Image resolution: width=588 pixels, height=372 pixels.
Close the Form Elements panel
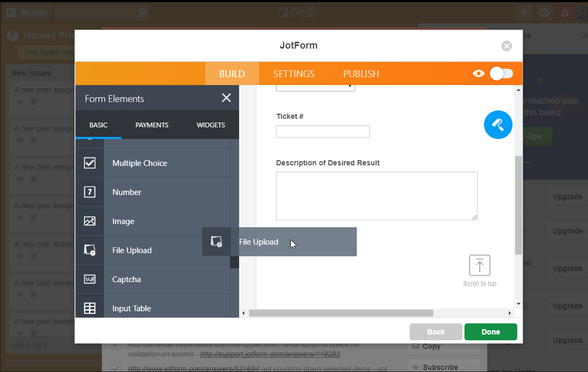click(x=226, y=98)
